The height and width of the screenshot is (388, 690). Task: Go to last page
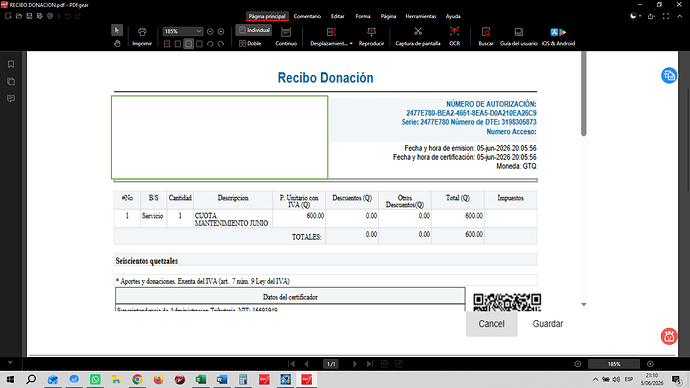pos(370,364)
